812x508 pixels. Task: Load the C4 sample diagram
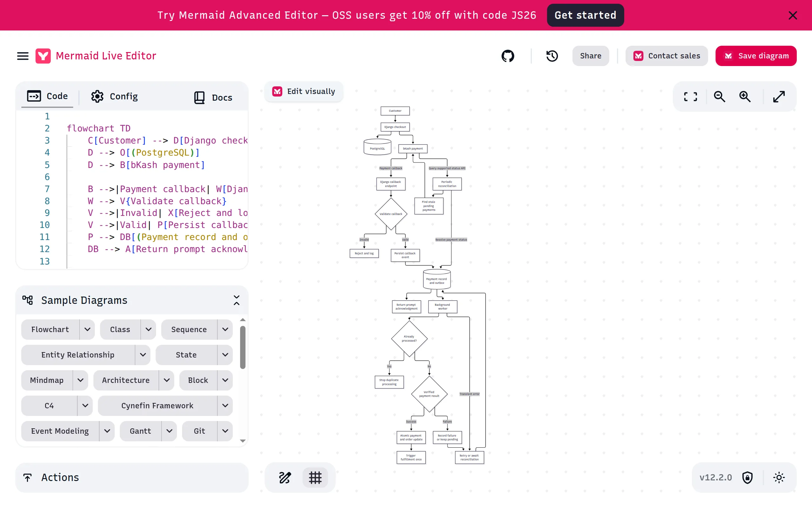(49, 405)
